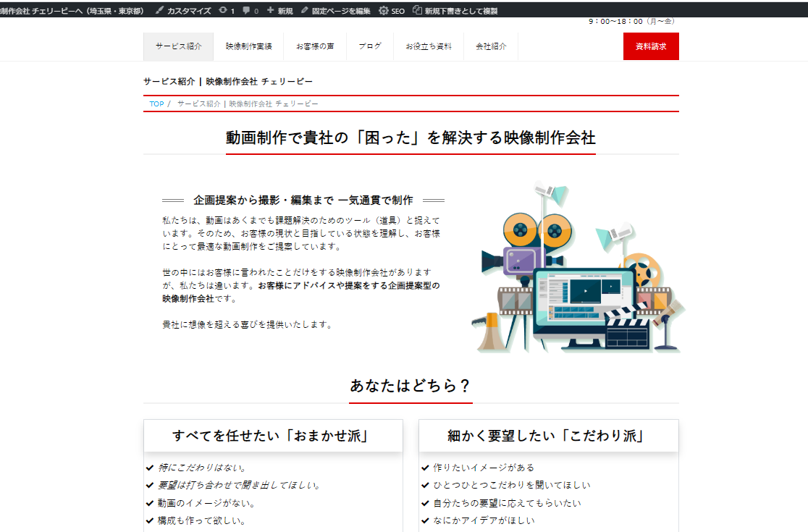Click the plus icon beside 新規
The height and width of the screenshot is (532, 808).
[271, 11]
